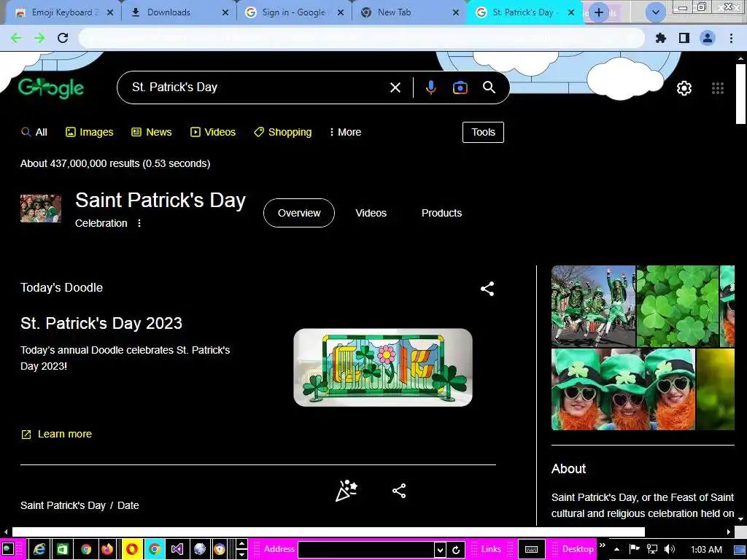The height and width of the screenshot is (560, 747).
Task: Reload the page with the refresh icon
Action: click(x=63, y=38)
